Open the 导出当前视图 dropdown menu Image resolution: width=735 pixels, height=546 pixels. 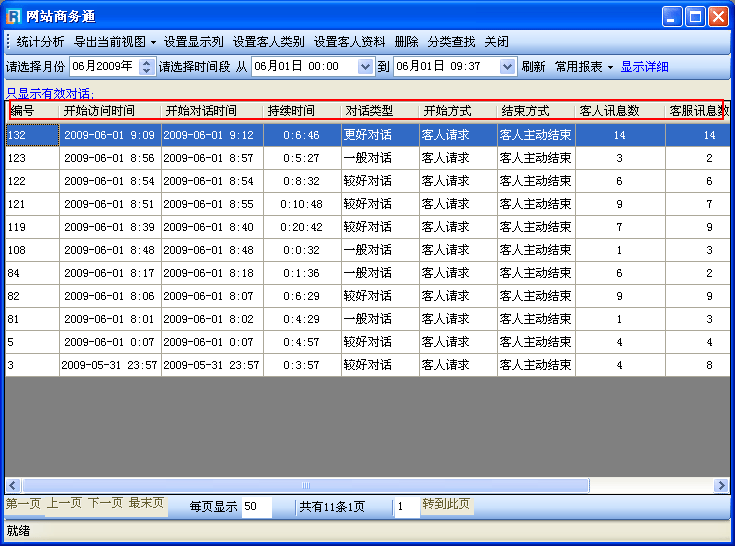click(x=115, y=42)
